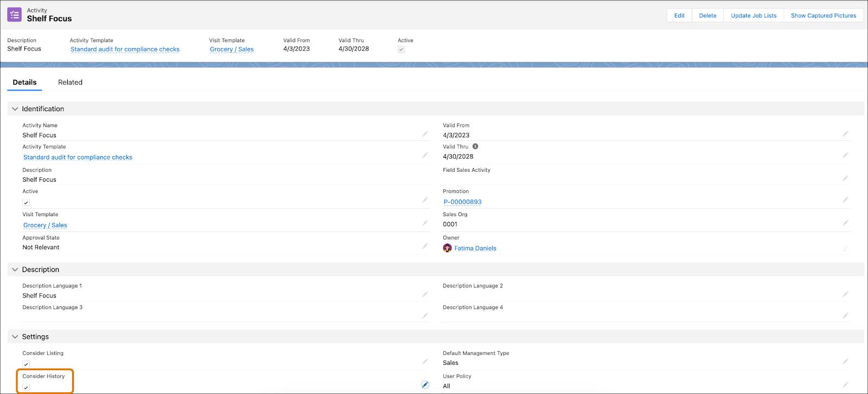Edit Field Sales Activity pencil icon
868x394 pixels.
[845, 178]
